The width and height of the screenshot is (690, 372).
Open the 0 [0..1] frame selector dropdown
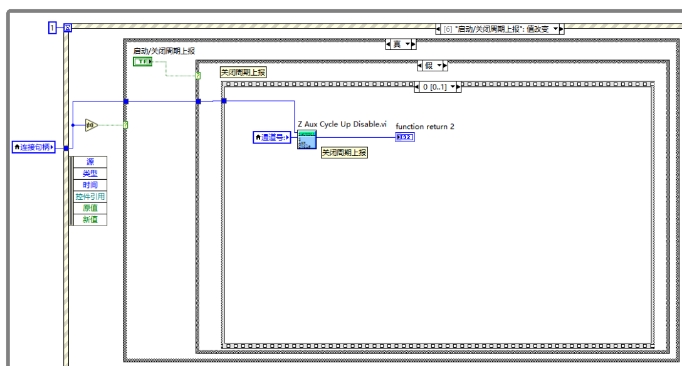click(453, 87)
